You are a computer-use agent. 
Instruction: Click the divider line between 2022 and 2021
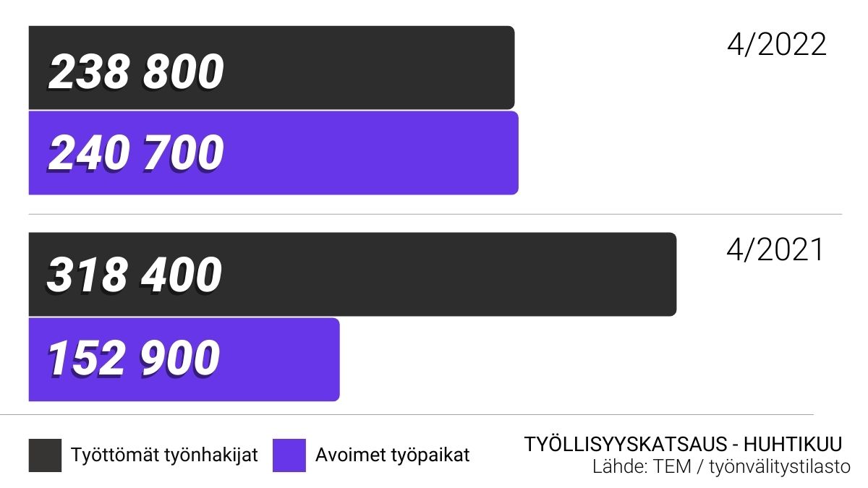pos(435,214)
